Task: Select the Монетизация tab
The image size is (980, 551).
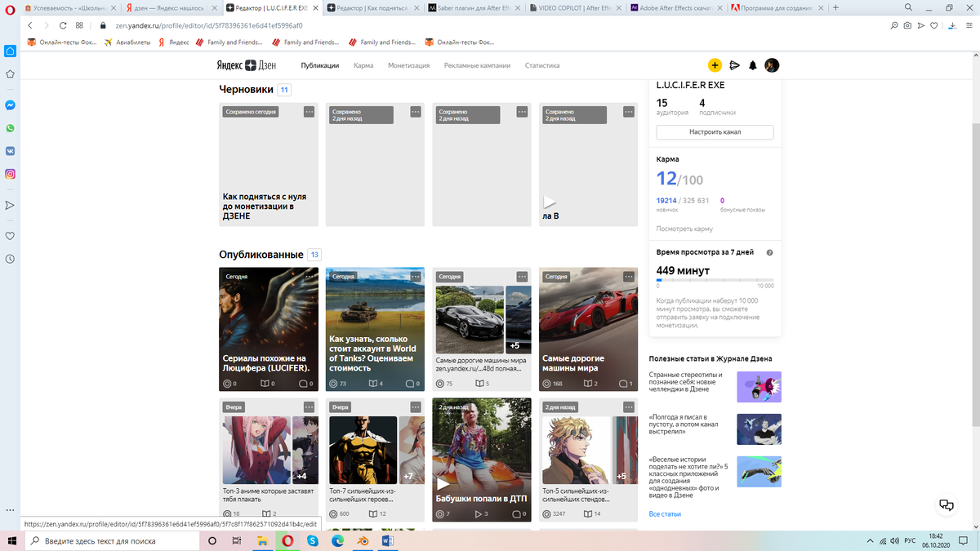Action: click(x=409, y=65)
